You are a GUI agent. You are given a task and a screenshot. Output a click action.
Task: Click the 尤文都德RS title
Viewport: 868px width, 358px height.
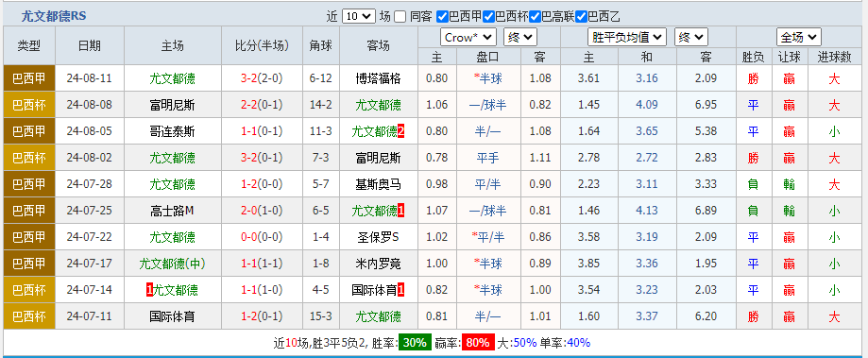pos(54,16)
